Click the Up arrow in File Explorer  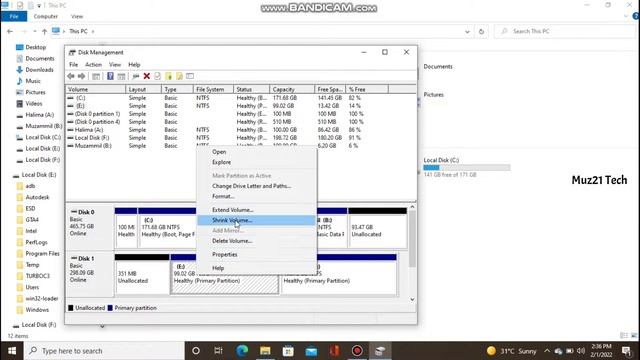pos(44,31)
